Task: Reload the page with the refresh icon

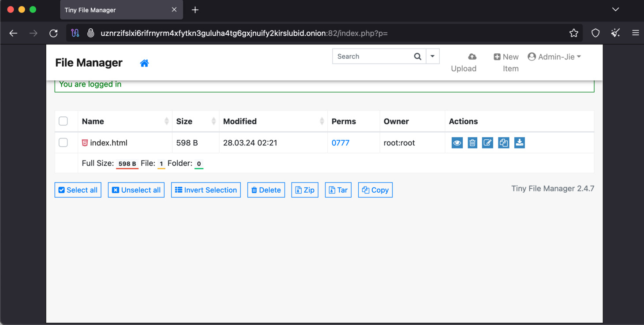Action: click(x=53, y=33)
